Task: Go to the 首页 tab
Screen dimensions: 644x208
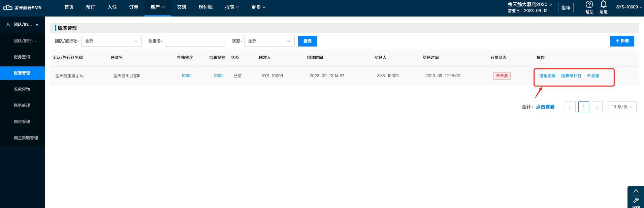Action: [69, 7]
